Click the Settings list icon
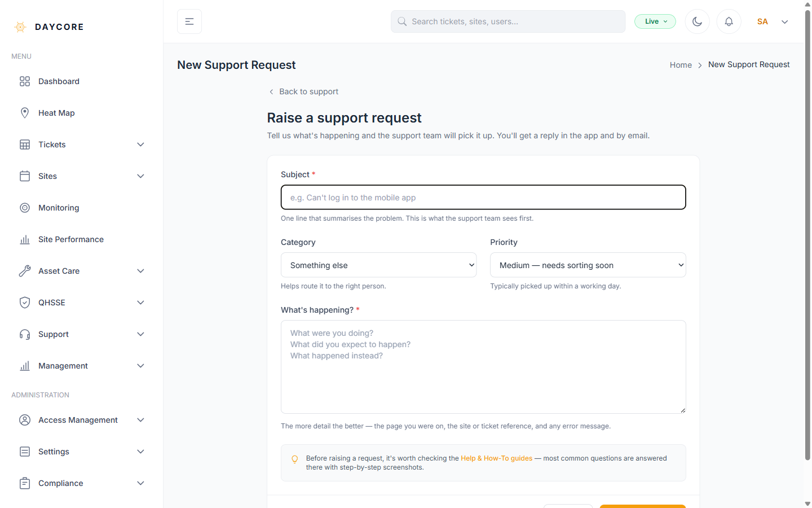Screen dimensions: 812x508 (x=25, y=452)
